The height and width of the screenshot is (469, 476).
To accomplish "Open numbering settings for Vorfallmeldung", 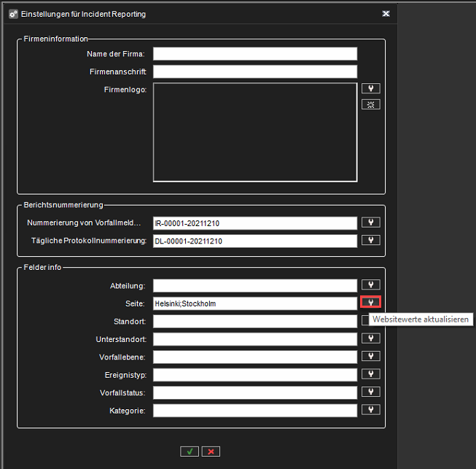I will 371,222.
